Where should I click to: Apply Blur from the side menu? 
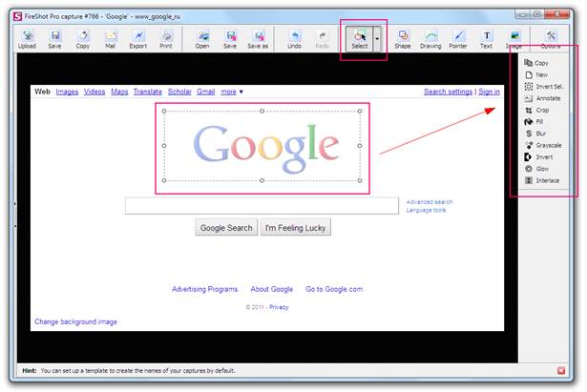(x=541, y=134)
